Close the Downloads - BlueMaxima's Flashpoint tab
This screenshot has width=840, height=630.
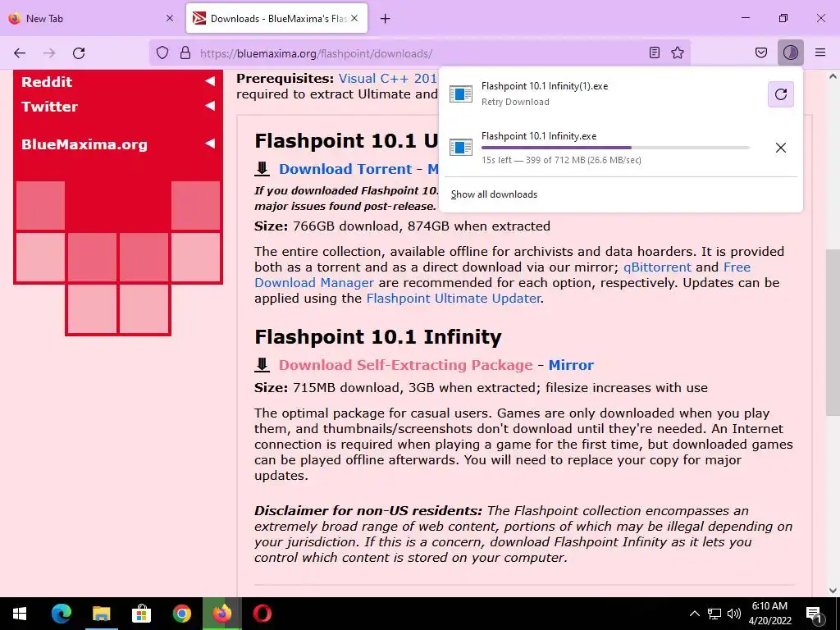(354, 18)
